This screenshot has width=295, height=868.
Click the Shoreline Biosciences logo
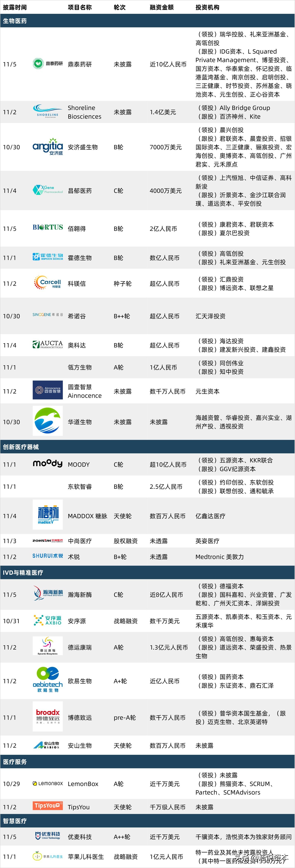[x=48, y=111]
